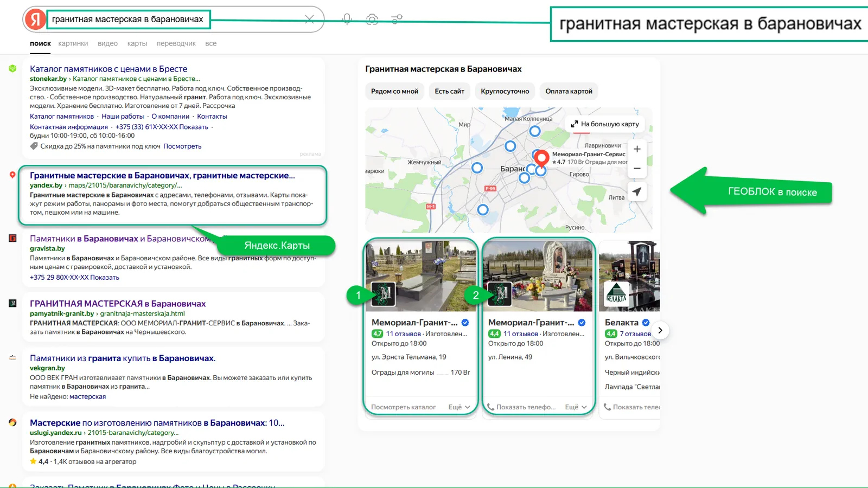
Task: Expand 'Ещё' in second Мемориал-Гранит card
Action: coord(576,407)
